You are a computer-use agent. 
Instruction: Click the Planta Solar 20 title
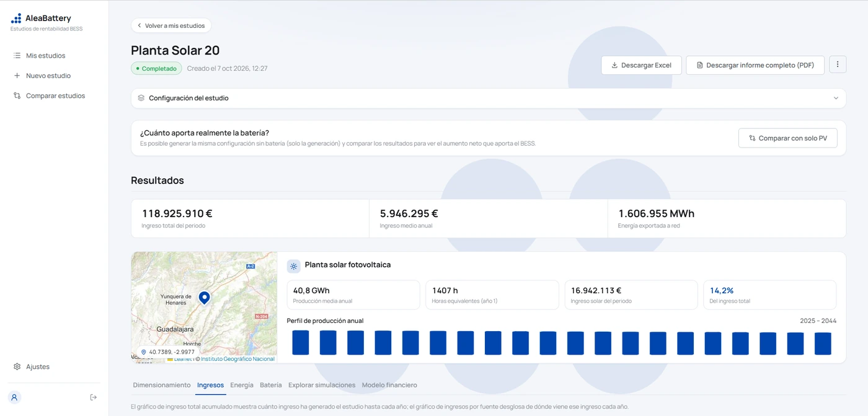175,50
